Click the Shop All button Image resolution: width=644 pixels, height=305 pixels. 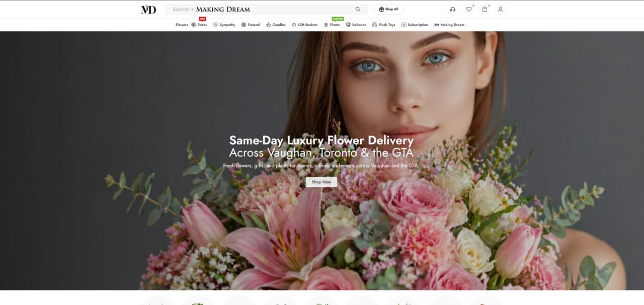(x=388, y=9)
